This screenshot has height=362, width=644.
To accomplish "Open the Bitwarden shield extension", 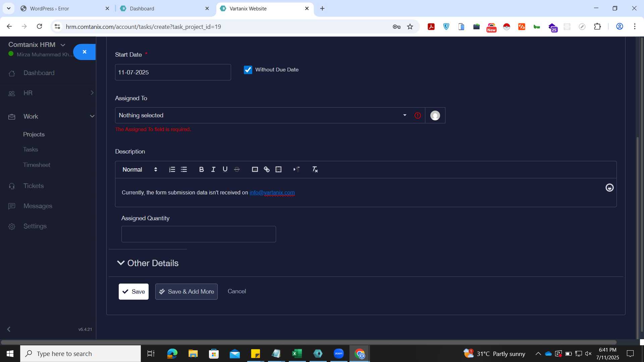I will [x=446, y=27].
